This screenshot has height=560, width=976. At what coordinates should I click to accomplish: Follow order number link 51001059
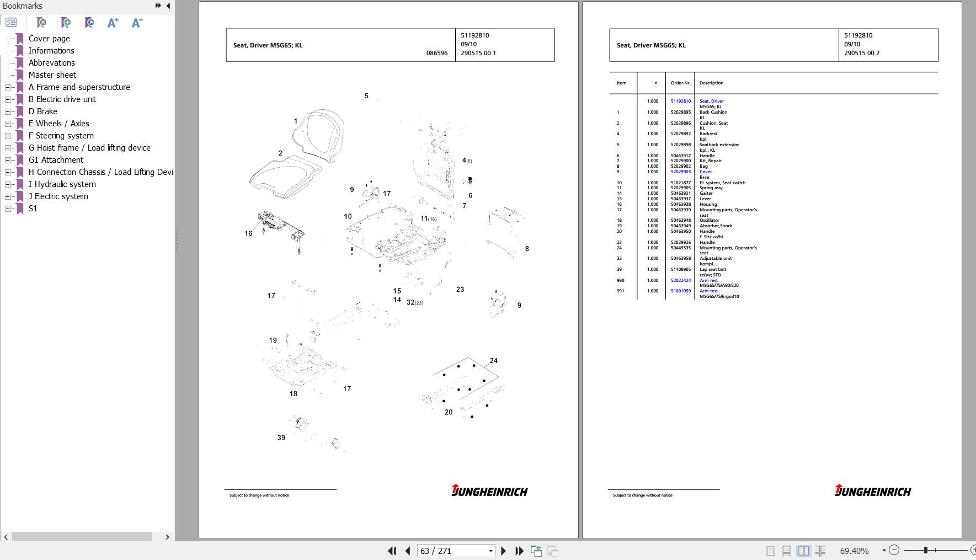point(680,291)
